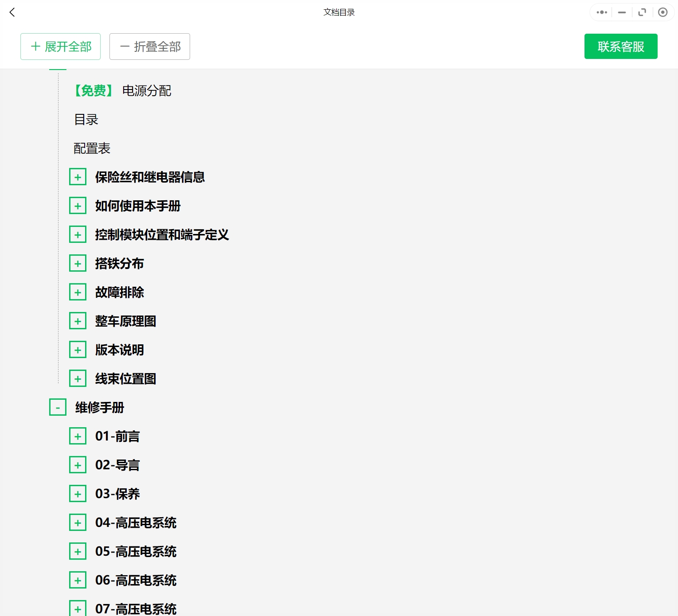
Task: Select the 线束位置图 item label
Action: 125,379
